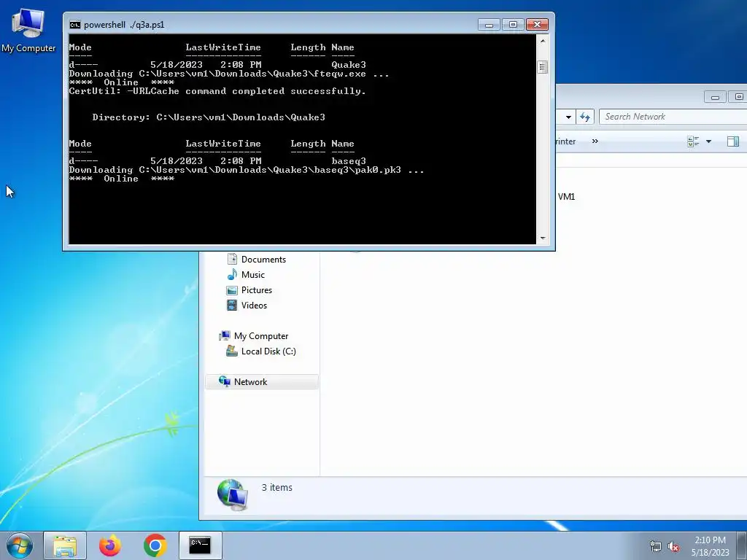The image size is (747, 560).
Task: Click the Search Network input field
Action: click(x=673, y=117)
